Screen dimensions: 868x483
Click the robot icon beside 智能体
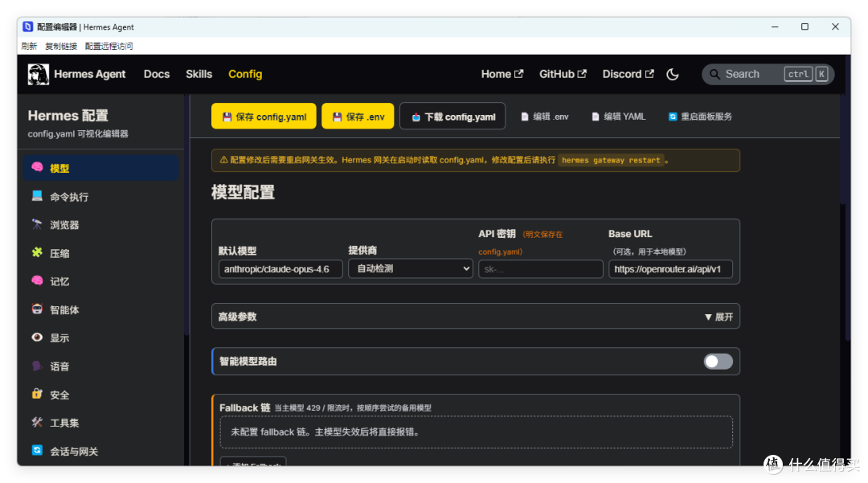37,309
